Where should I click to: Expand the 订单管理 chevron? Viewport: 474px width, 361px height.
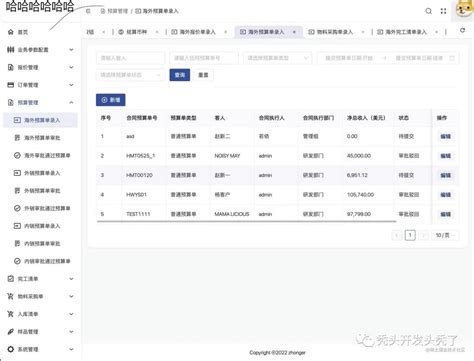point(71,85)
